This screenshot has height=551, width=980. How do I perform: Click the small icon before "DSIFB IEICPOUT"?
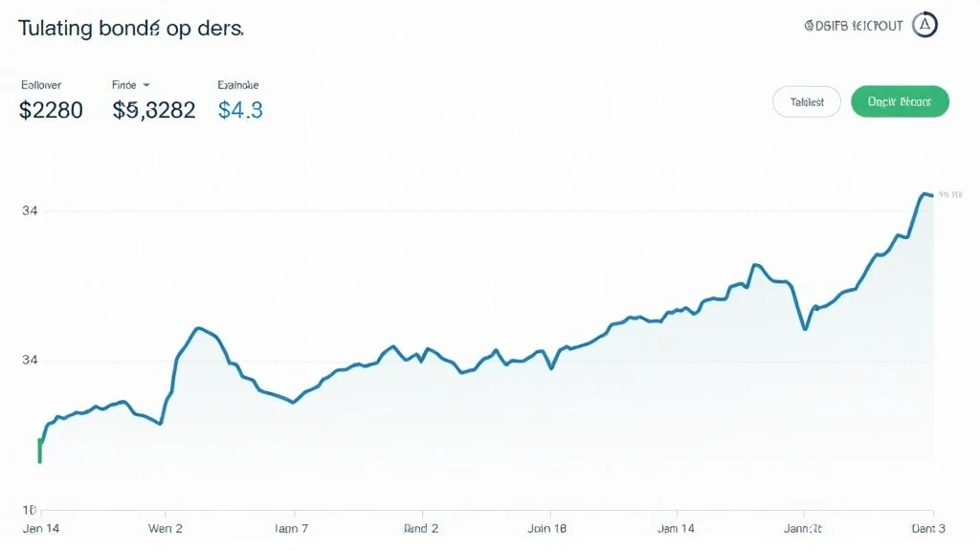tap(809, 27)
